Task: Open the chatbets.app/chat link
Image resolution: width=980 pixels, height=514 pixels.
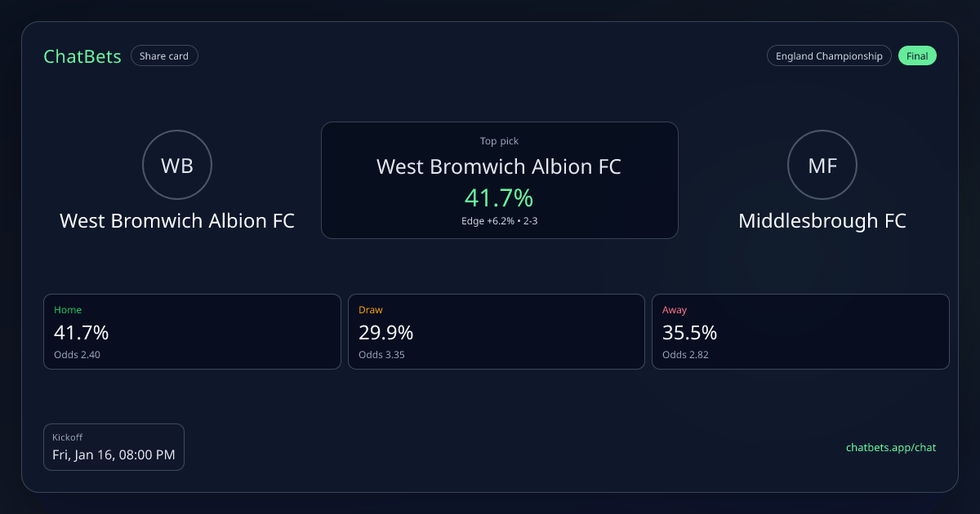Action: (x=891, y=447)
